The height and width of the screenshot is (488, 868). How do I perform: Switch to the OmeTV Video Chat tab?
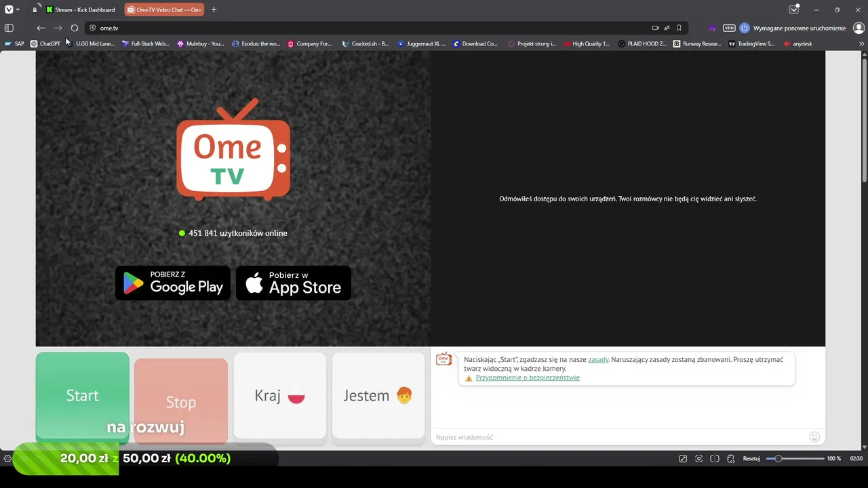(164, 9)
